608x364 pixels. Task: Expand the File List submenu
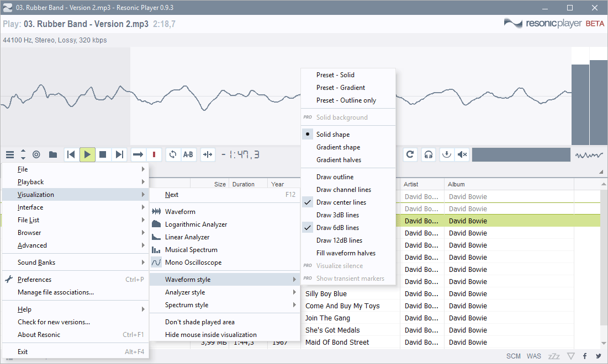tap(75, 220)
